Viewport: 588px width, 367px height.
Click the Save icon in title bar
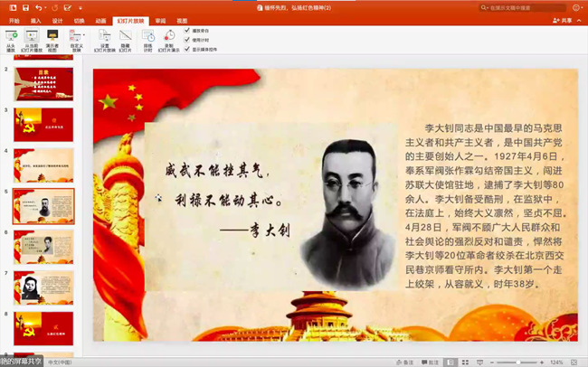point(26,7)
